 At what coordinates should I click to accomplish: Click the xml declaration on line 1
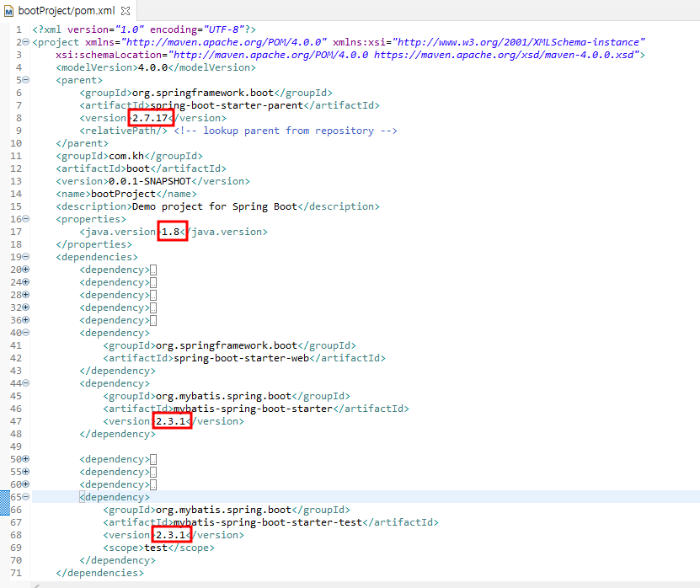[x=144, y=29]
